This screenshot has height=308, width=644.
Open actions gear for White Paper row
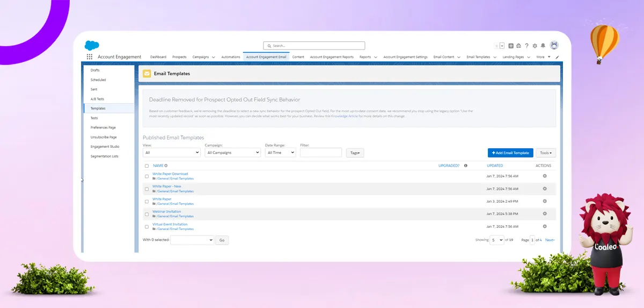[545, 201]
